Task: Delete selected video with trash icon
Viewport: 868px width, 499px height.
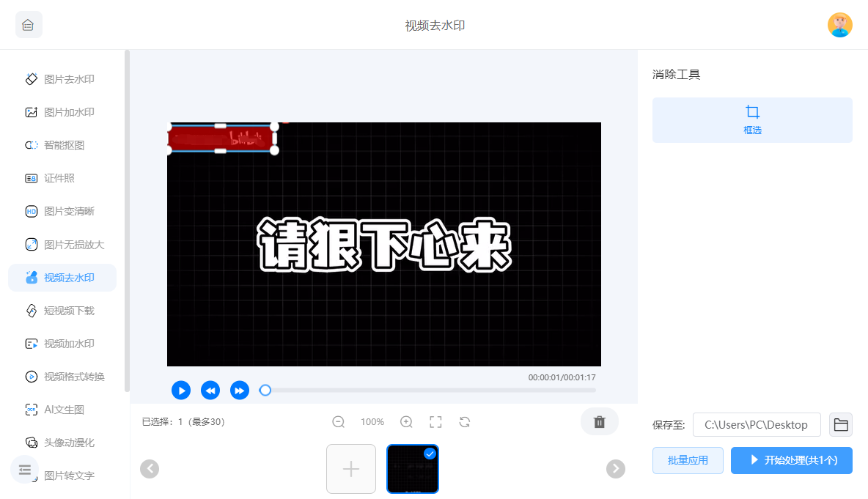Action: (x=599, y=422)
